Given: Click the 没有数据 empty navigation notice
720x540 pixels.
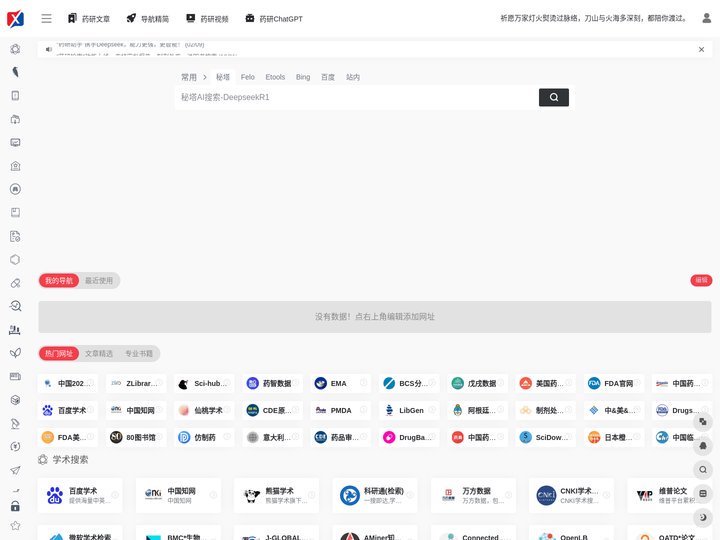Looking at the screenshot, I should point(375,317).
